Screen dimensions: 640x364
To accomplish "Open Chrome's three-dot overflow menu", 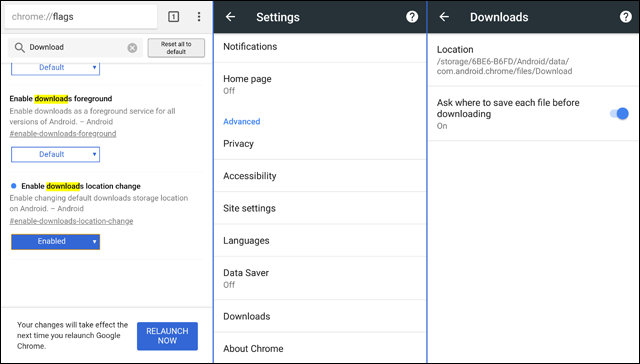I will tap(199, 17).
